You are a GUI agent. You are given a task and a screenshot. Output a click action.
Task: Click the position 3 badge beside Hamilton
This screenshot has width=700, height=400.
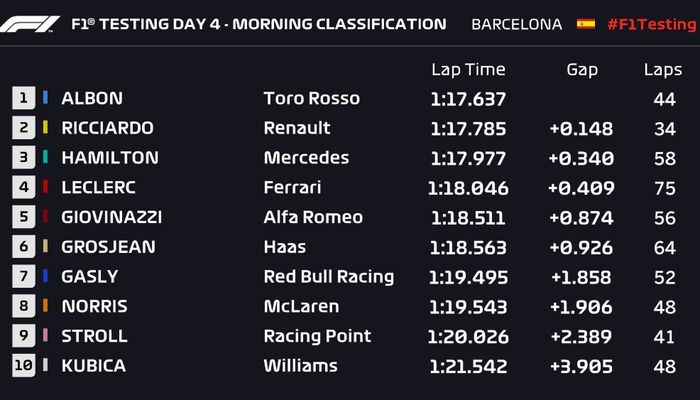23,158
